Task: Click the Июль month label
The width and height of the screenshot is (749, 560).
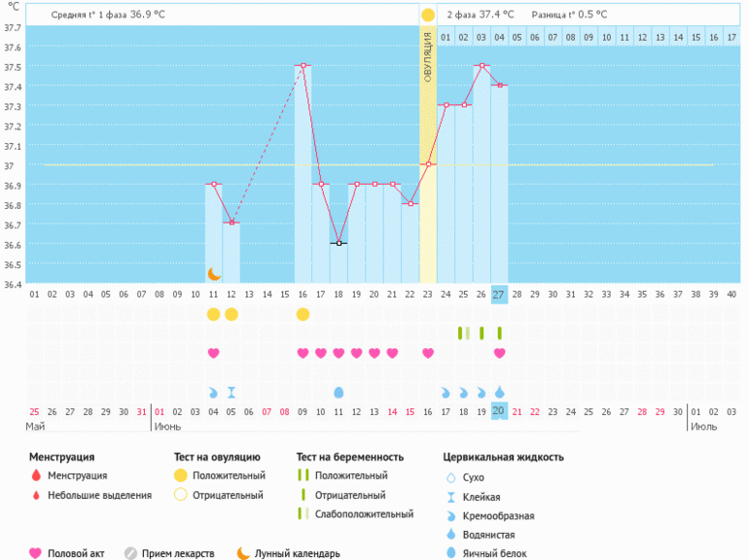Action: point(703,426)
